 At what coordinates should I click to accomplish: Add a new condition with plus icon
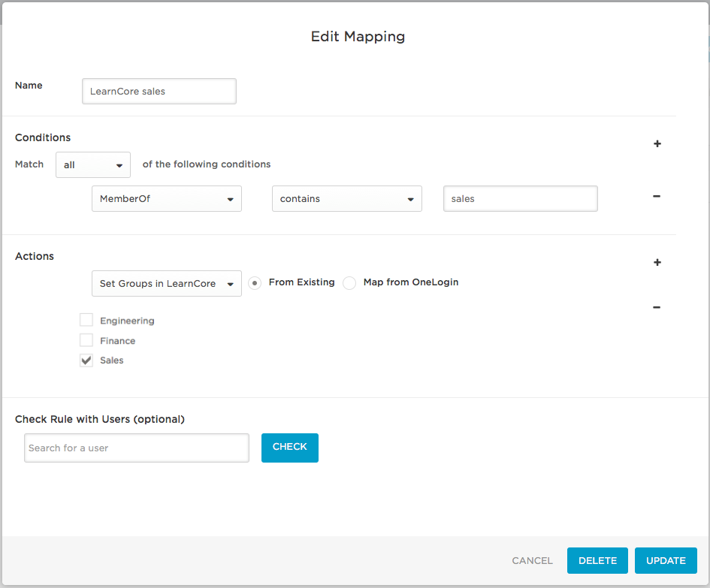pyautogui.click(x=657, y=143)
